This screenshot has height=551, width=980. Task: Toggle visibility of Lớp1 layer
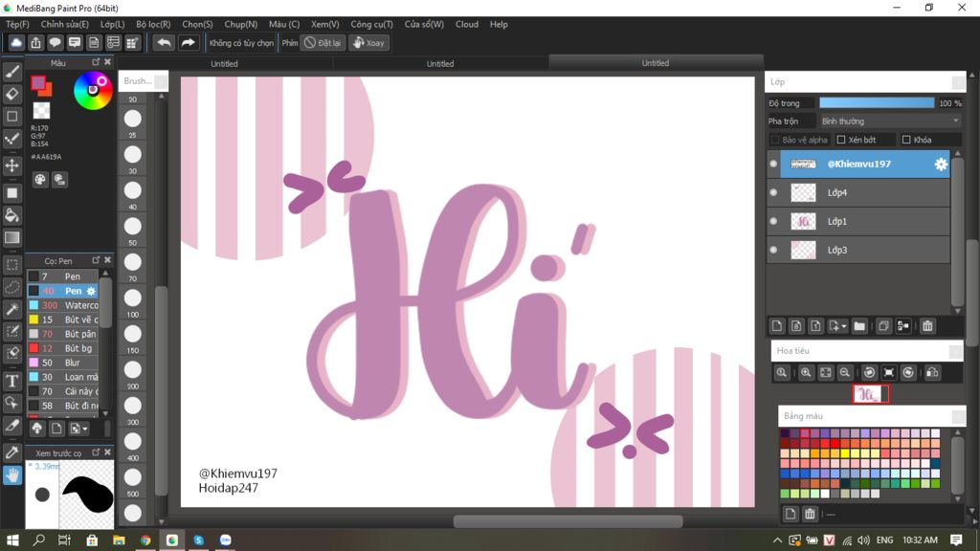click(x=773, y=221)
